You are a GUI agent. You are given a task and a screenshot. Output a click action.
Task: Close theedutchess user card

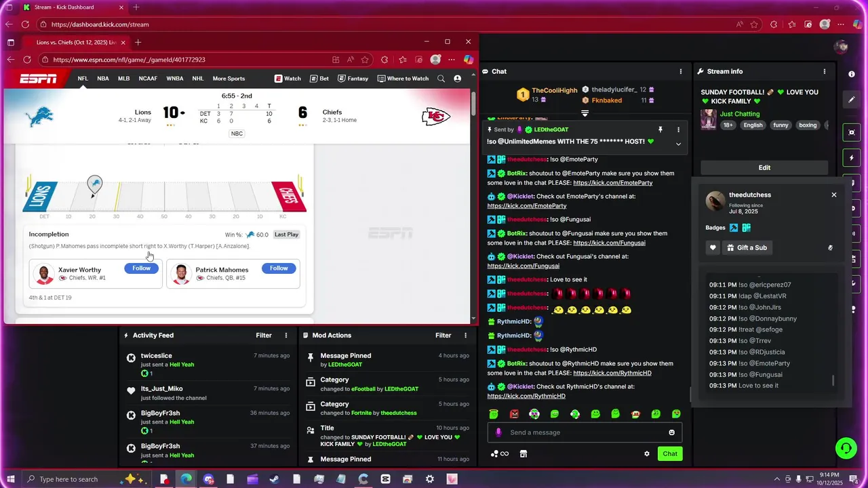point(834,195)
